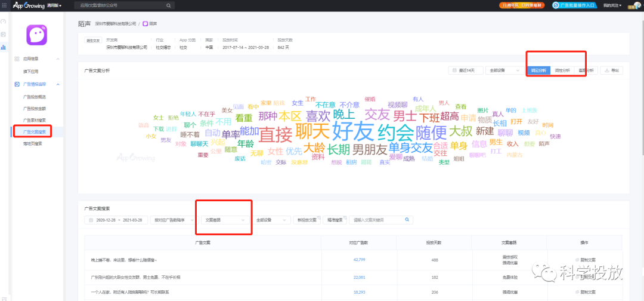Viewport: 644px width, 301px height.
Task: Click the purple 陌声 app logo
Action: [x=36, y=35]
